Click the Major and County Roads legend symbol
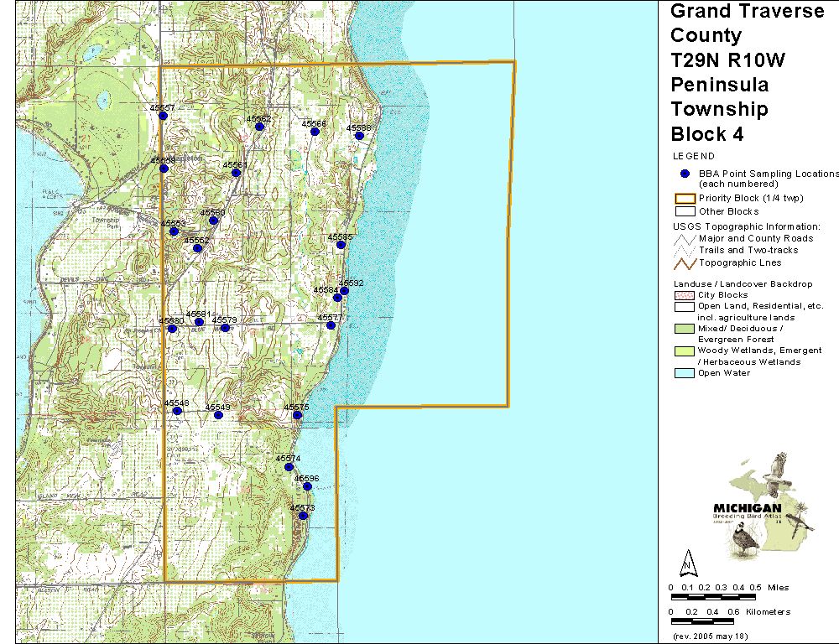The height and width of the screenshot is (644, 839). pyautogui.click(x=685, y=238)
